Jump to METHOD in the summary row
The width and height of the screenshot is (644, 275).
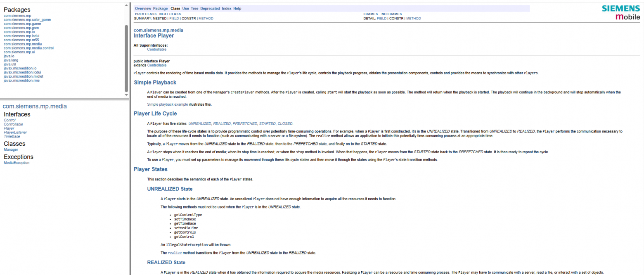(x=206, y=19)
